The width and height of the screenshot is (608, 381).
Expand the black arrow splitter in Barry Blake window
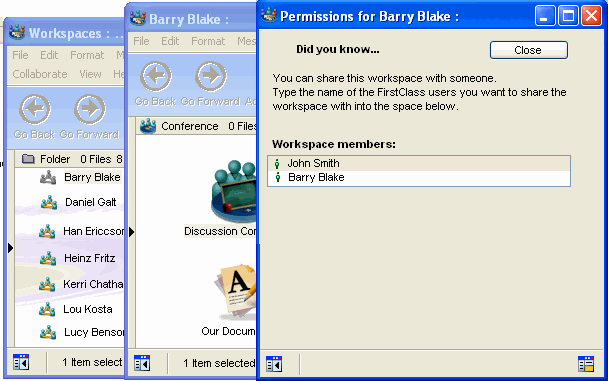[x=131, y=232]
